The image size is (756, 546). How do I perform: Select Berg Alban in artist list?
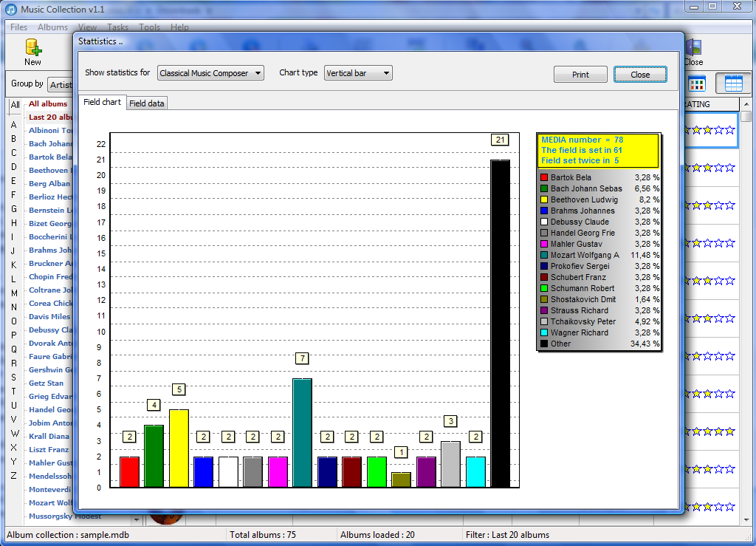(49, 184)
